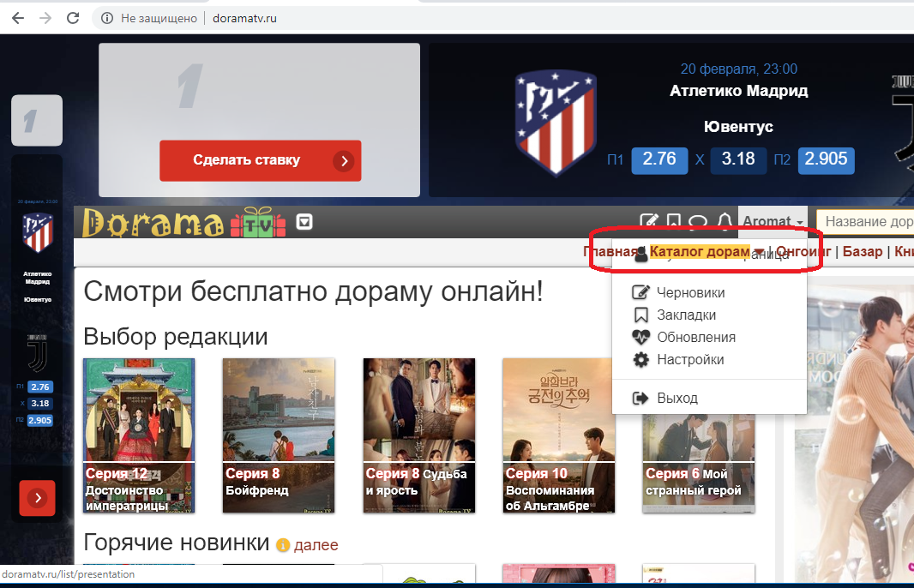This screenshot has height=588, width=914.
Task: Click the gray '1' logo tile in left sidebar
Action: [x=37, y=121]
